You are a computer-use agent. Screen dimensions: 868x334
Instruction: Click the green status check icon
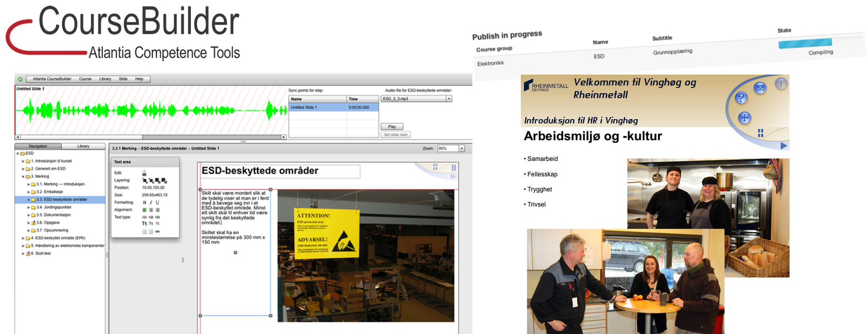[20, 79]
